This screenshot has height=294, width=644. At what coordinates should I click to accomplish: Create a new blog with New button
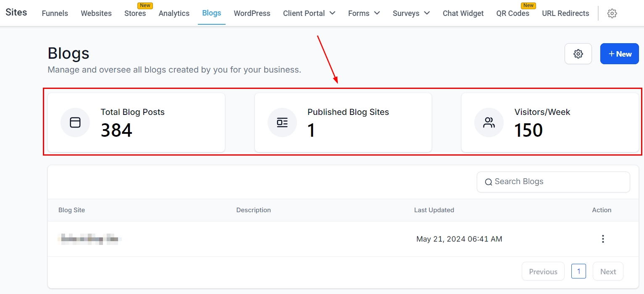[x=620, y=54]
